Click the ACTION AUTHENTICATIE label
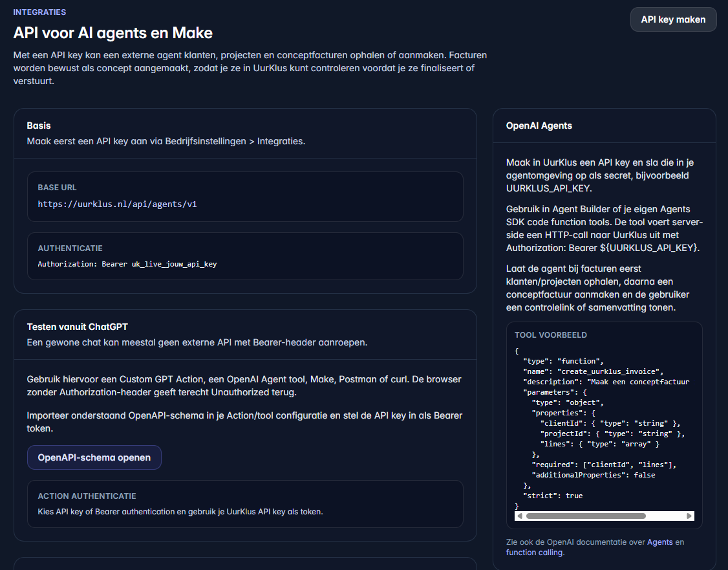Viewport: 728px width, 570px height. 87,496
